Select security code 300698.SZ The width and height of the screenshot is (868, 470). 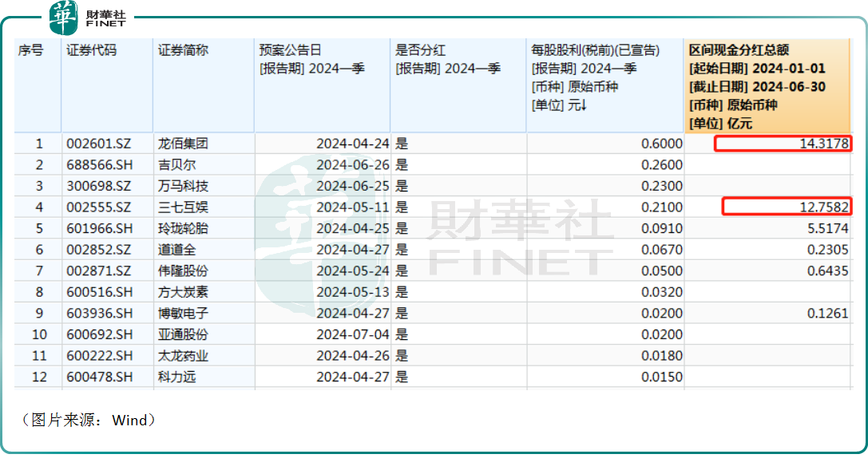(x=98, y=186)
